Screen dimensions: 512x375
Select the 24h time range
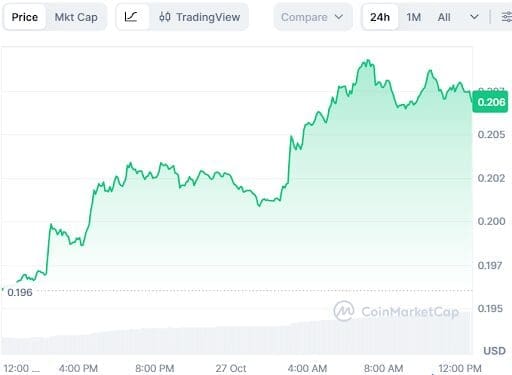380,17
